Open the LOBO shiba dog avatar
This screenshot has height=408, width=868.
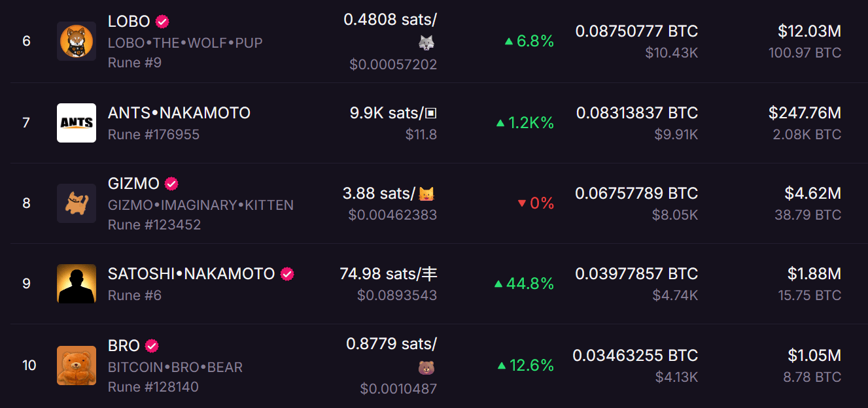pos(77,41)
